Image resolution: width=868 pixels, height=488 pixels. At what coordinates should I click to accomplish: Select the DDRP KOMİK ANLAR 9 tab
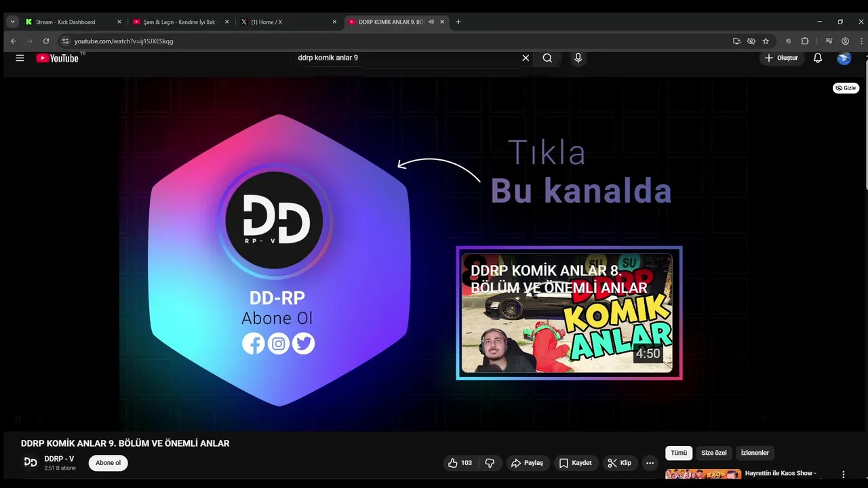click(397, 22)
